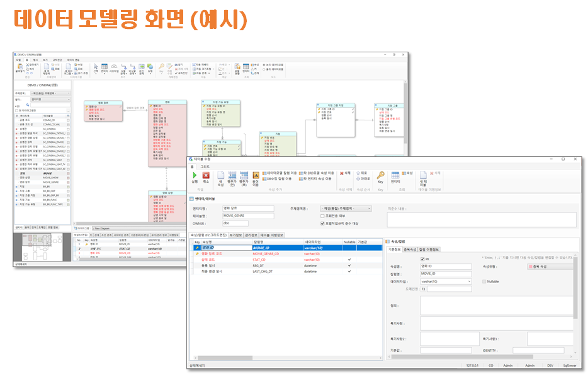This screenshot has width=588, height=375.
Task: Click 엔티티명 input field
Action: pyautogui.click(x=248, y=209)
